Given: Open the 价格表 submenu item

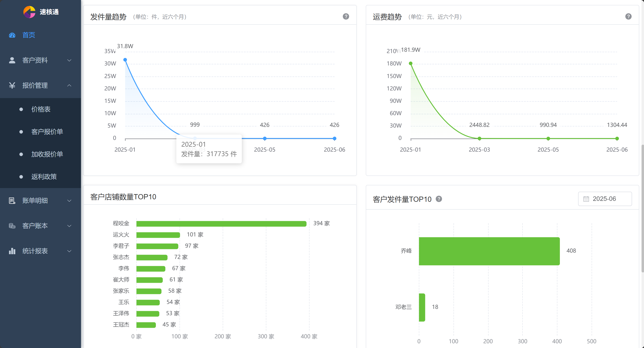Looking at the screenshot, I should (41, 109).
